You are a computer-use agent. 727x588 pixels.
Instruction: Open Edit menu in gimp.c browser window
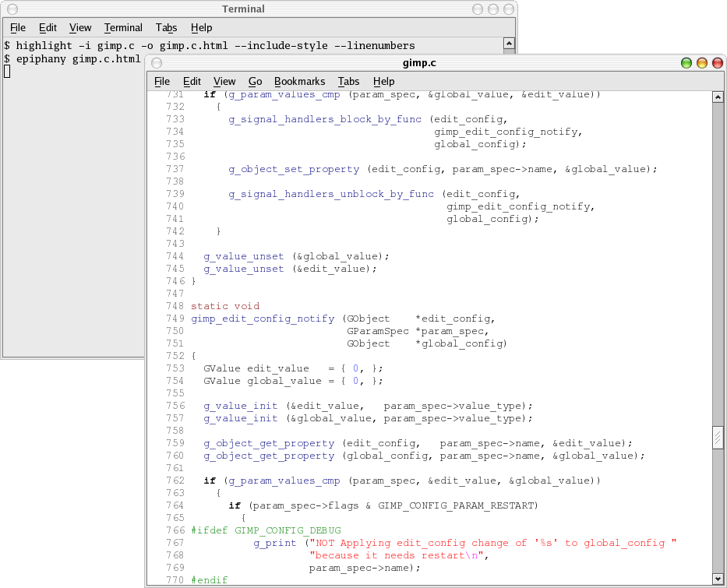[x=192, y=82]
